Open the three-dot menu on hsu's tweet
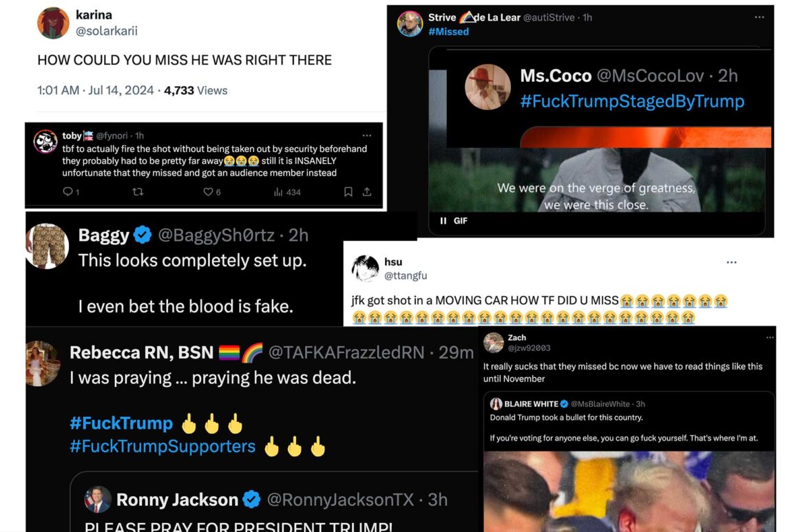This screenshot has height=532, width=785. click(731, 262)
